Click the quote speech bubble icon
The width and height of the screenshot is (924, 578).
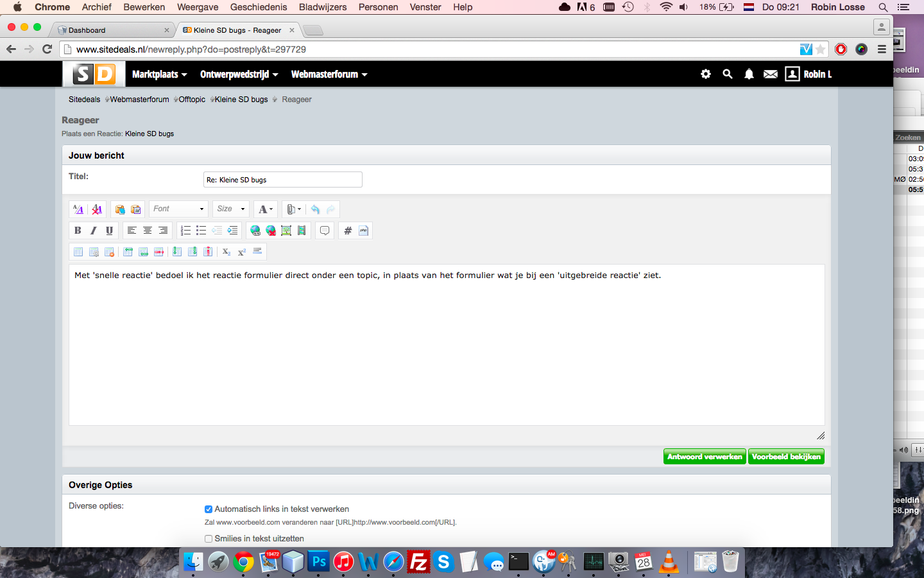[x=325, y=231]
